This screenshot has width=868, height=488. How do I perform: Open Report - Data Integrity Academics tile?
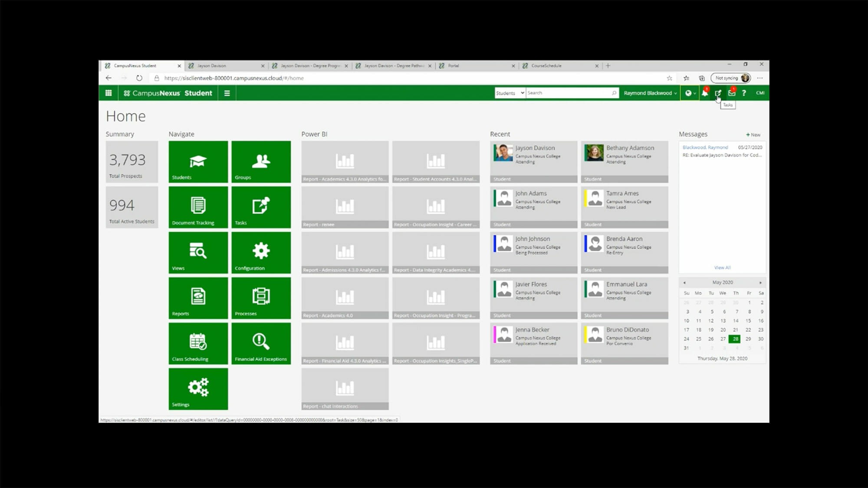436,253
